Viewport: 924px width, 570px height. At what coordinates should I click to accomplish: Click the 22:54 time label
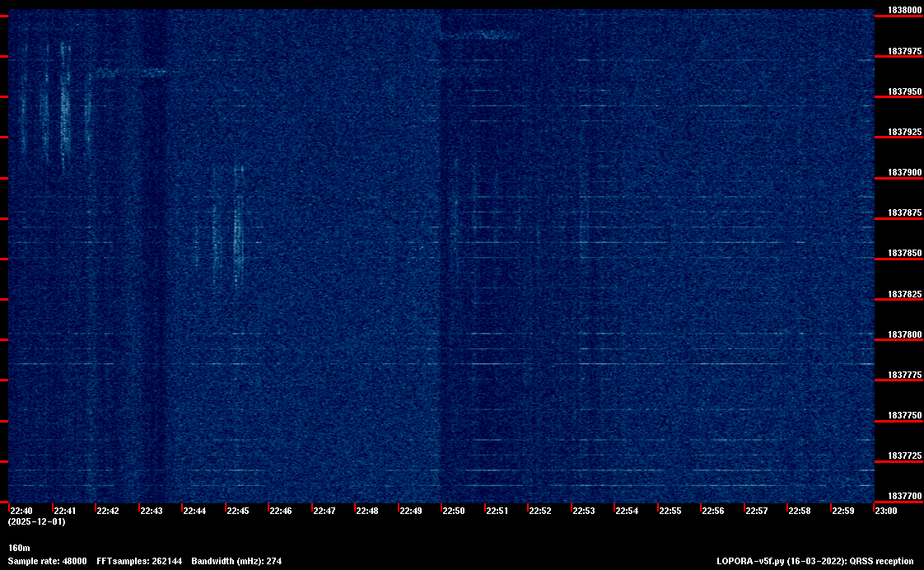[x=627, y=511]
